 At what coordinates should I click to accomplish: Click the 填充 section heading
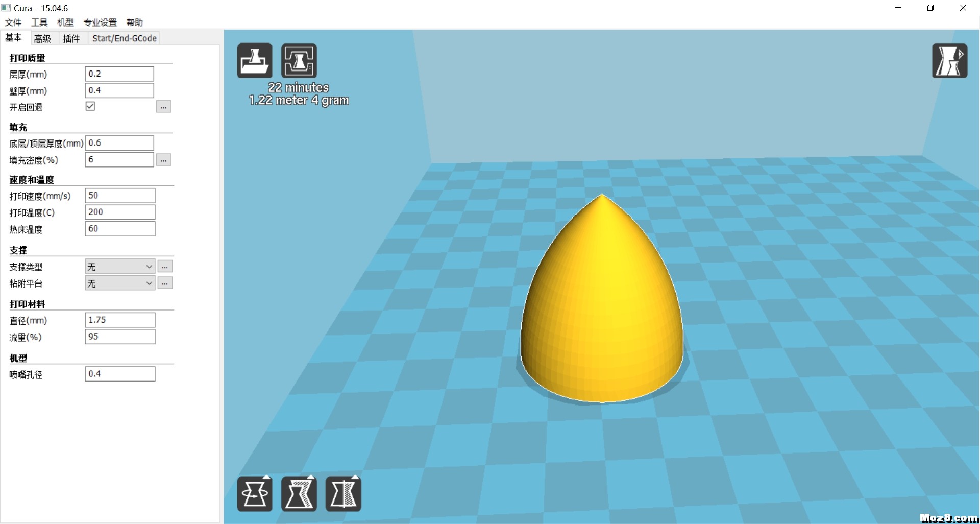pos(18,127)
